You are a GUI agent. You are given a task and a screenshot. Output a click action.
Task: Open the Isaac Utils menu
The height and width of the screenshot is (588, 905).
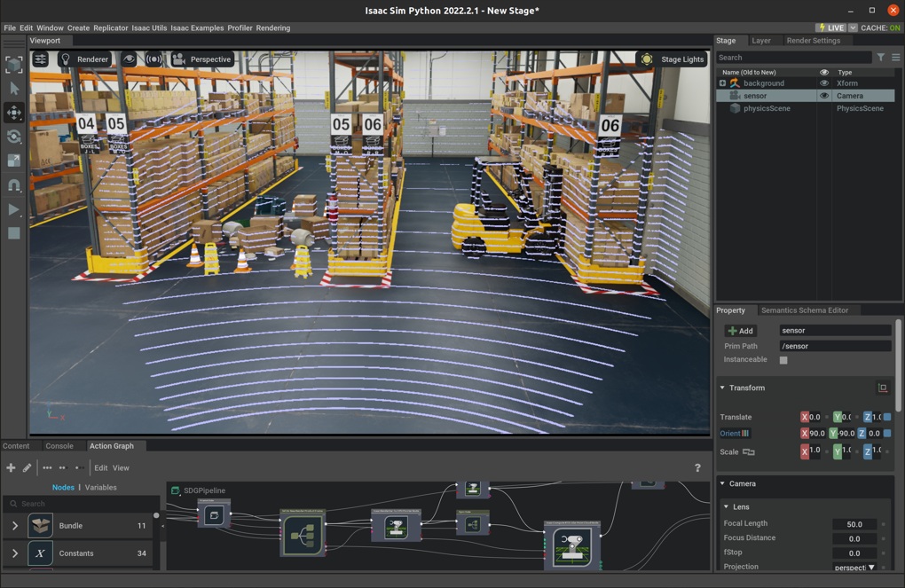149,27
